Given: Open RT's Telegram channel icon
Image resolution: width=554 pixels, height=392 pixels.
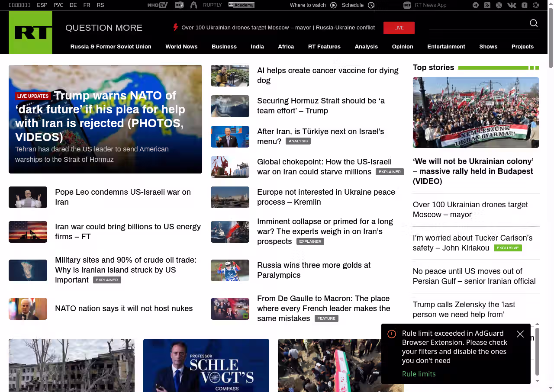Looking at the screenshot, I should point(476,5).
